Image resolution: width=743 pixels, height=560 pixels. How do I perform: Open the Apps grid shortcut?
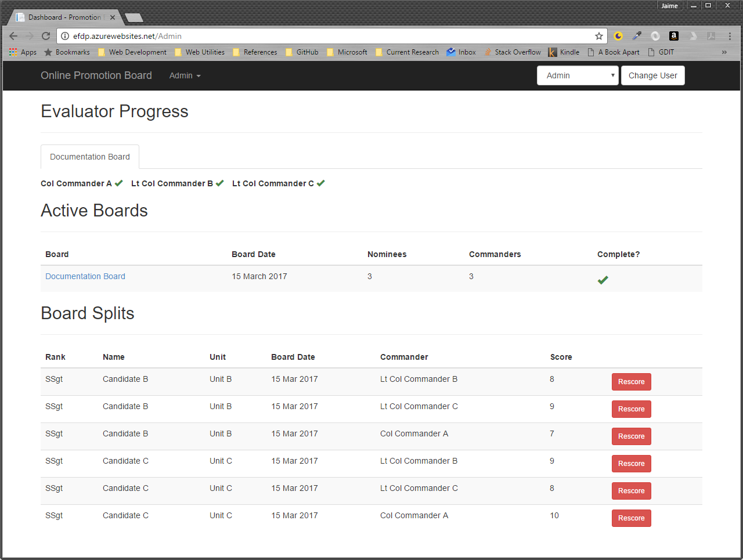click(x=23, y=52)
